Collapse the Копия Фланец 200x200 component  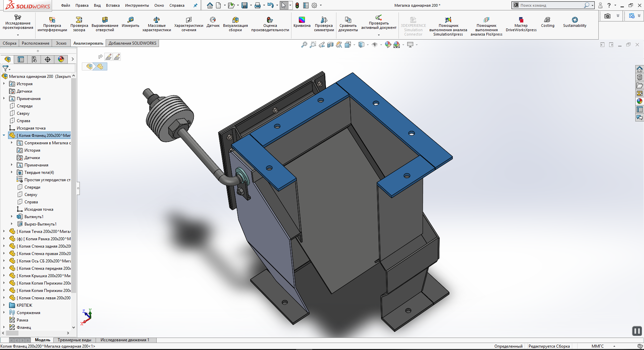(4, 136)
